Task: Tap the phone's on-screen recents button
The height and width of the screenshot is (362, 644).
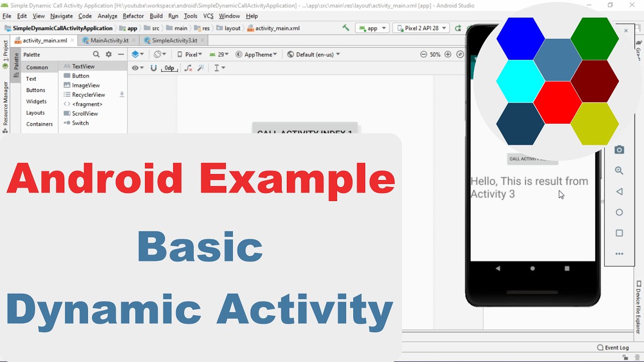Action: point(567,268)
